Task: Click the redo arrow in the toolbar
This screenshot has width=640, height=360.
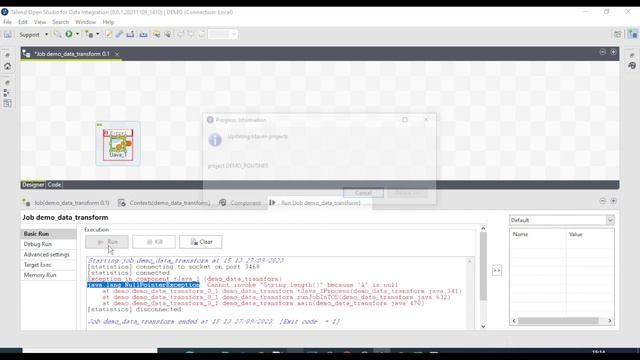Action: [191, 34]
